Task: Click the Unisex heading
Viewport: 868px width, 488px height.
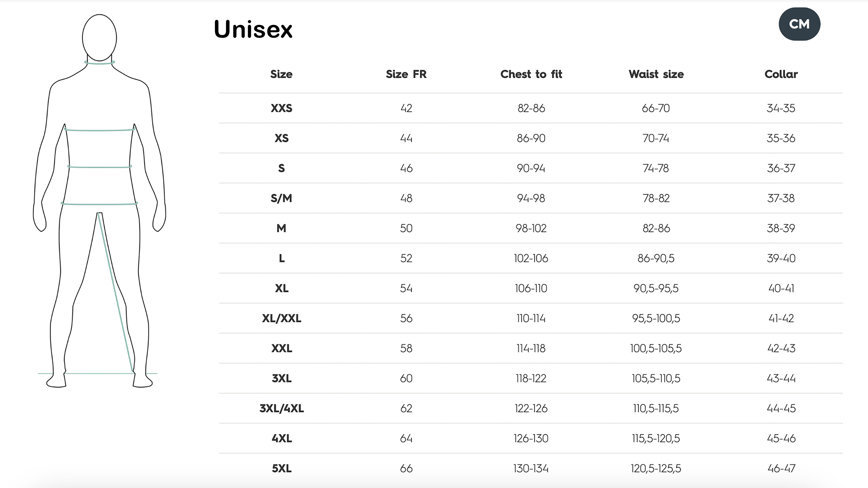Action: point(253,29)
